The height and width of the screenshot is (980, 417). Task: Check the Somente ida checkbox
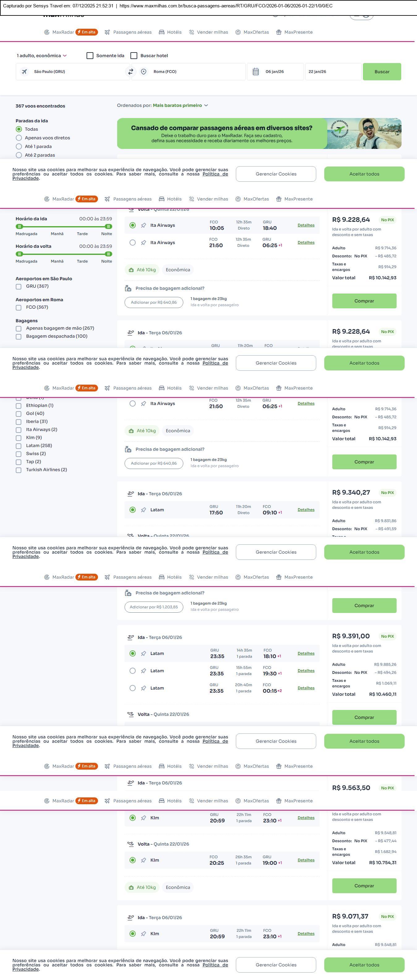90,56
